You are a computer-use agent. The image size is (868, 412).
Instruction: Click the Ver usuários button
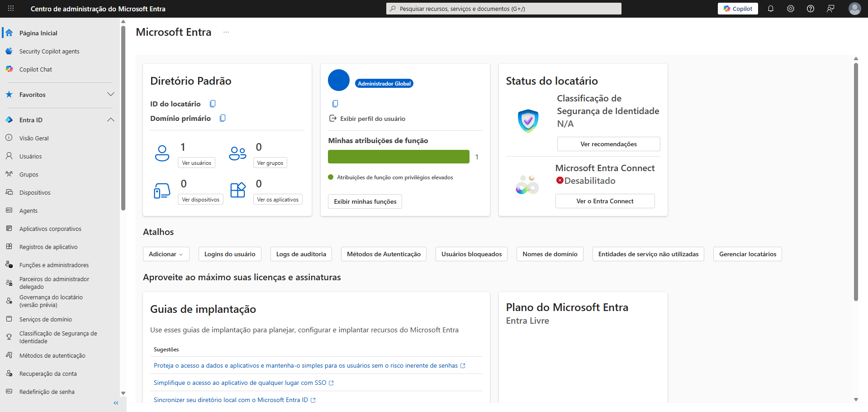pos(196,163)
